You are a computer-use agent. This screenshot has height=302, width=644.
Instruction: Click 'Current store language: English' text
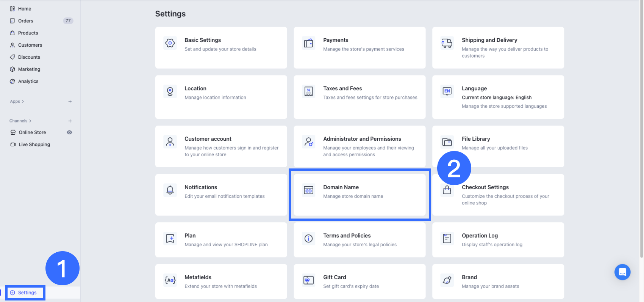[497, 98]
